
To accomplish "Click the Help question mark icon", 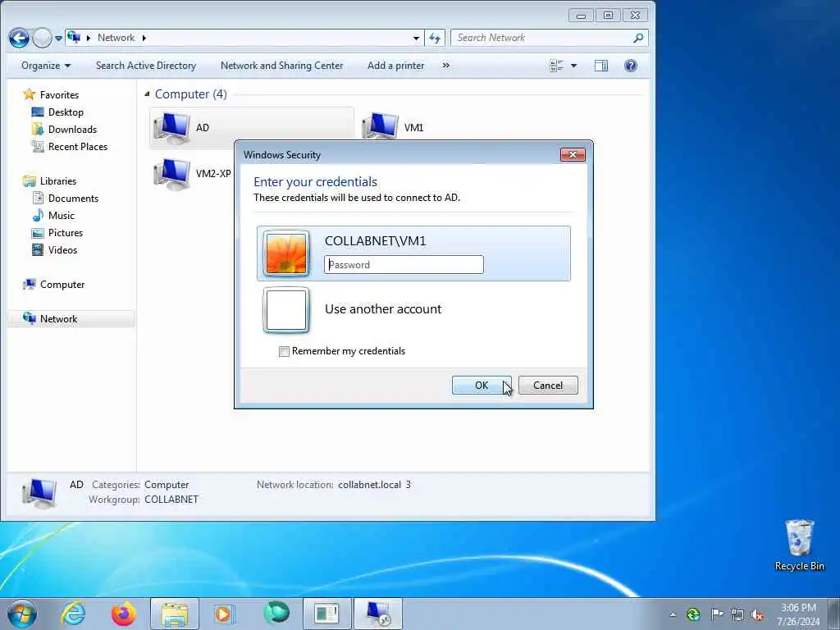I will (x=631, y=66).
